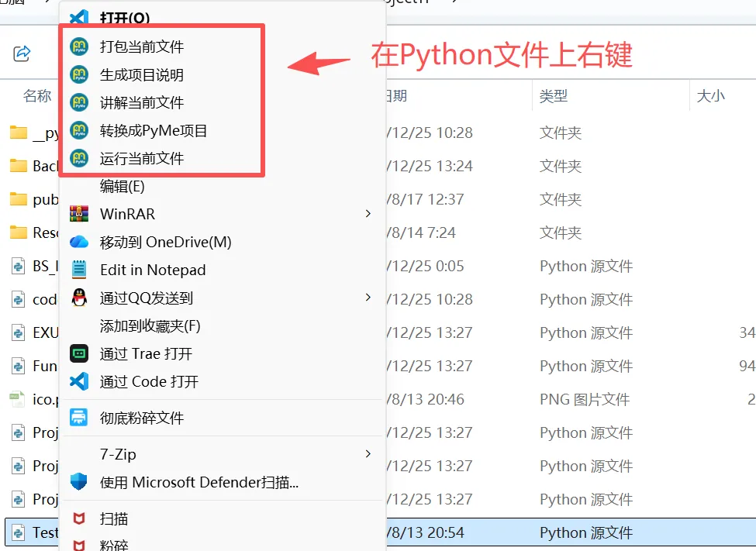Select the _py folder icon
This screenshot has height=551, width=756.
coord(19,132)
